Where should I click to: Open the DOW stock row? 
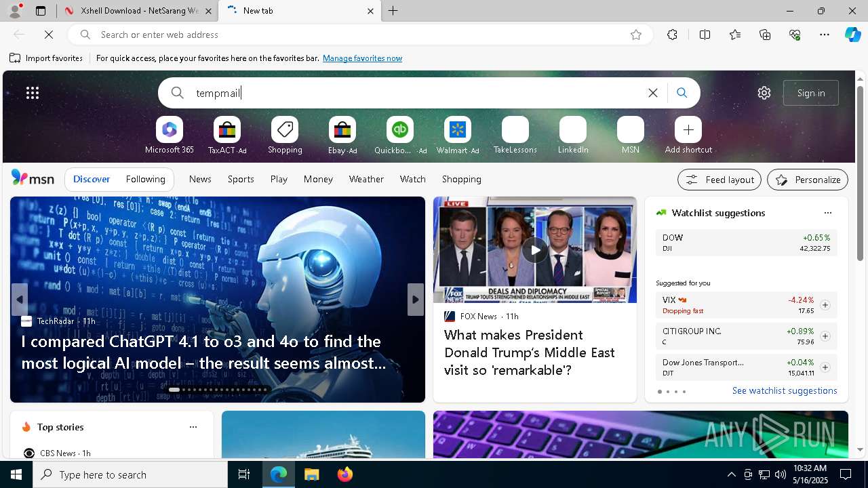746,243
